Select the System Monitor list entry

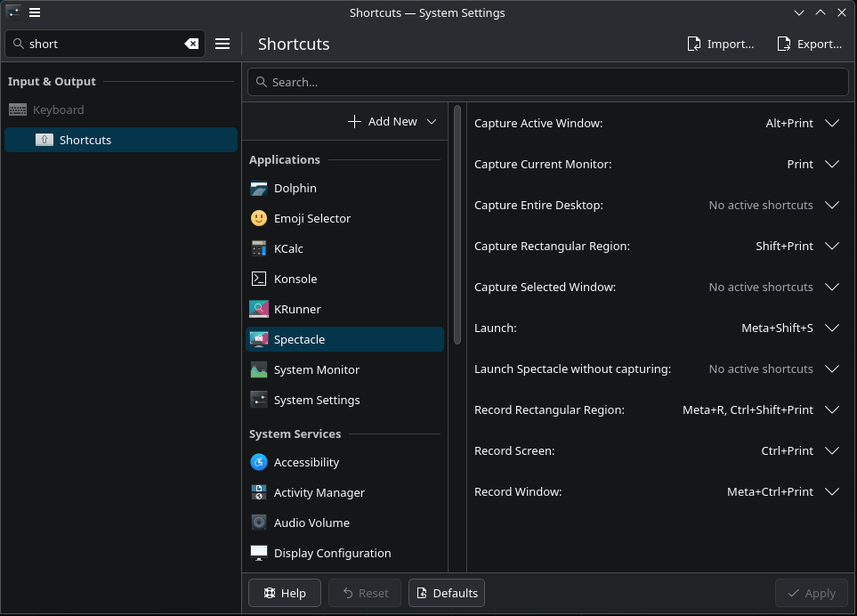(x=344, y=370)
